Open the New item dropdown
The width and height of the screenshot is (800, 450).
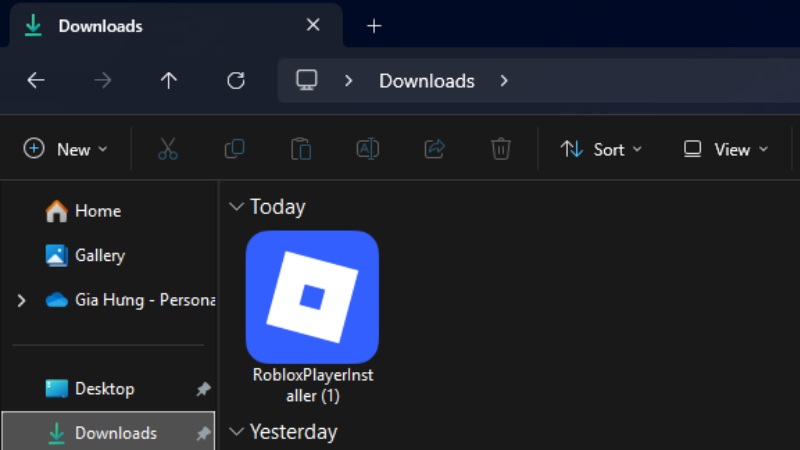[x=65, y=149]
